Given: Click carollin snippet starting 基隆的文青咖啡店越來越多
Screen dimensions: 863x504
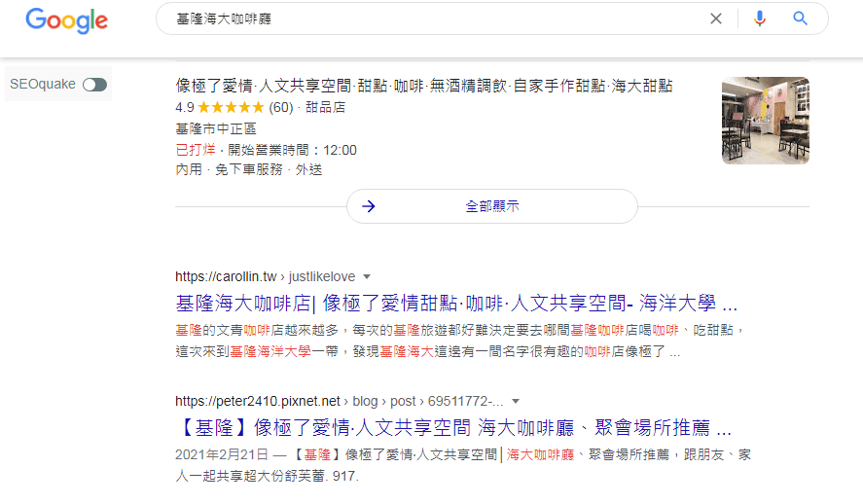Looking at the screenshot, I should [x=460, y=341].
